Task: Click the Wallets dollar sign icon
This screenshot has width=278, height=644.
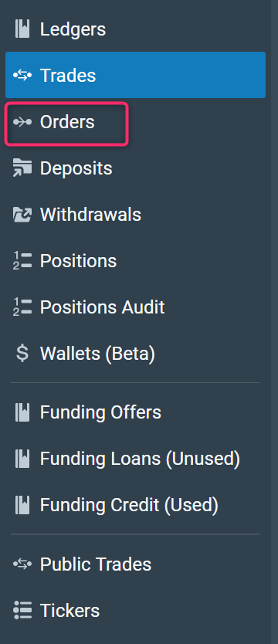Action: pyautogui.click(x=22, y=354)
